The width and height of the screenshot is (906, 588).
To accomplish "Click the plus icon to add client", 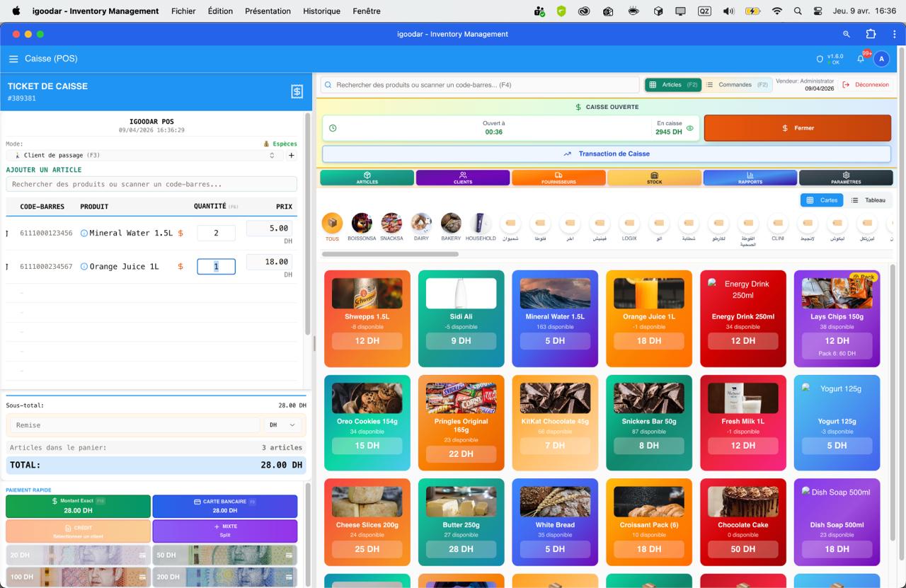I will point(291,156).
